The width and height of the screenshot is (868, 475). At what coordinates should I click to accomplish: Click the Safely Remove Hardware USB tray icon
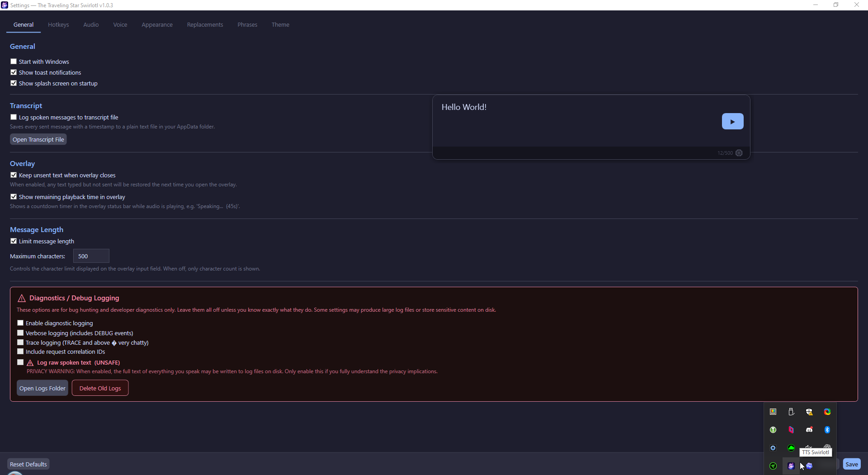791,412
